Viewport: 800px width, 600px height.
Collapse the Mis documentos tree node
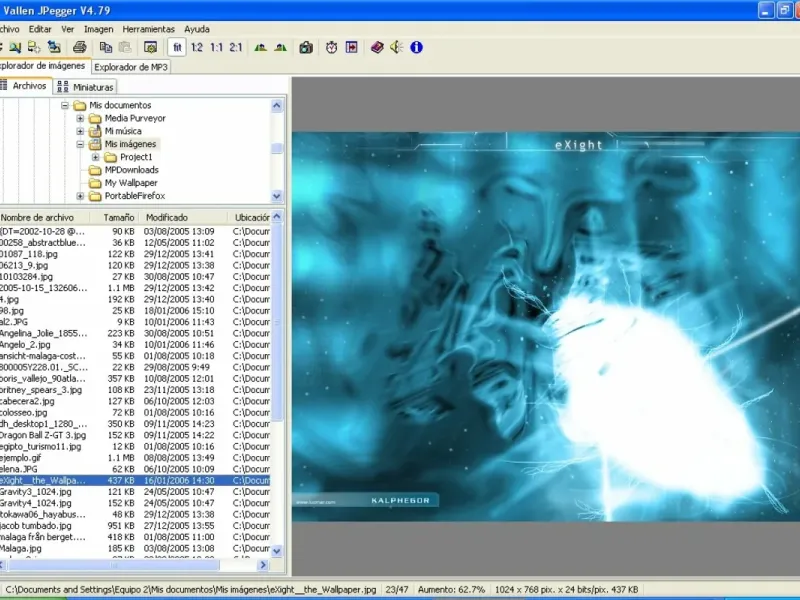(66, 105)
